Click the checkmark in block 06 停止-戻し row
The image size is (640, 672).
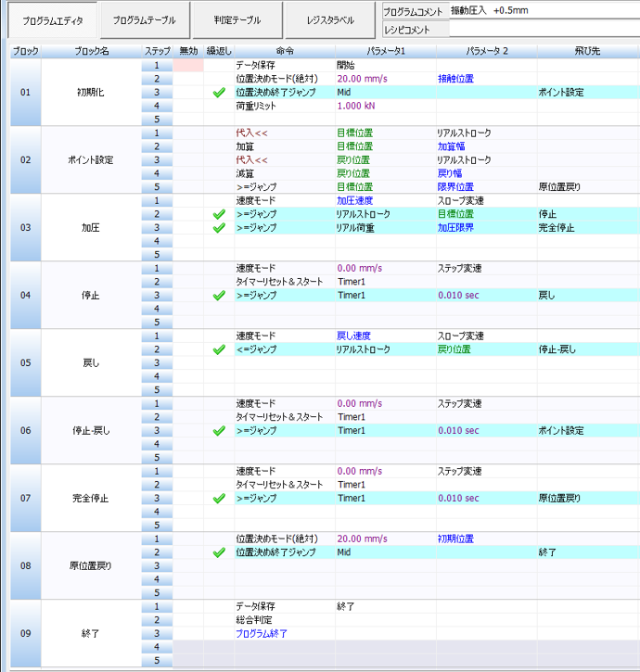tap(219, 431)
